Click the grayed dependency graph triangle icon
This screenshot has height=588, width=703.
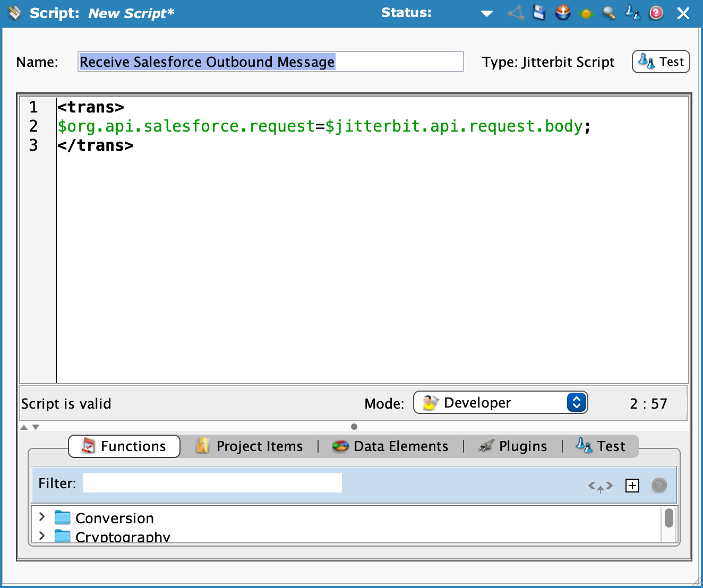(516, 13)
